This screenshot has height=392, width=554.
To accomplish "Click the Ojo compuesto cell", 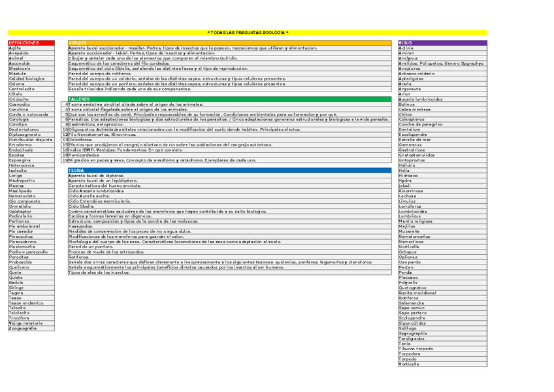I will [27, 201].
